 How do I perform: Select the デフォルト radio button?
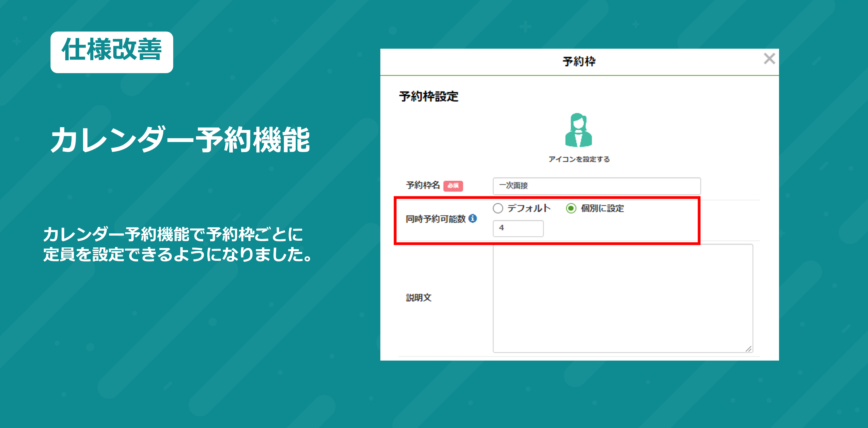(498, 208)
